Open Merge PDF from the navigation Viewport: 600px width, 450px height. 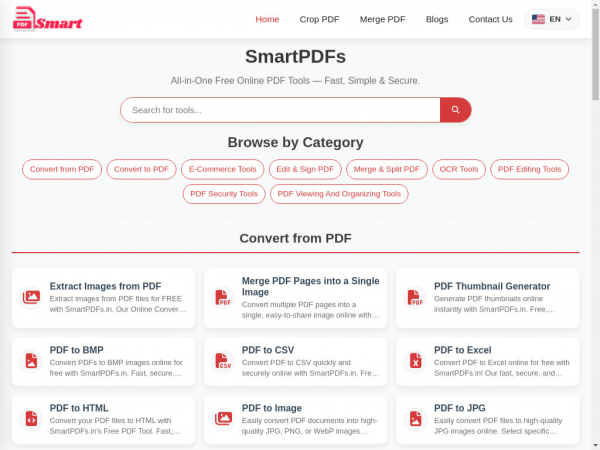(x=382, y=19)
